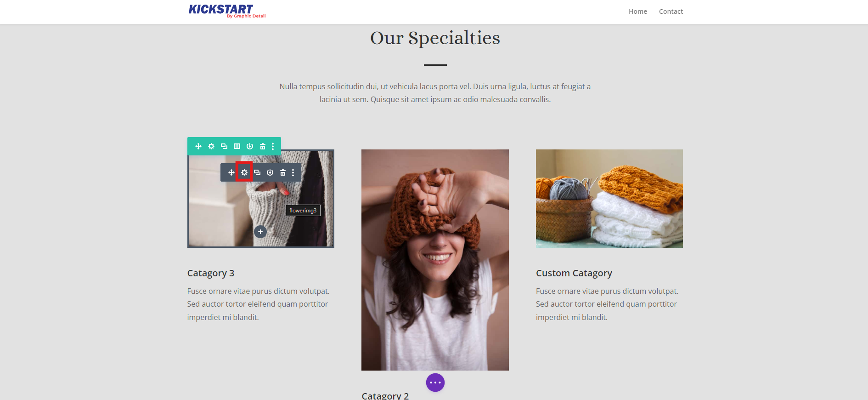The image size is (868, 400).
Task: Add a new module with the plus button
Action: (260, 232)
